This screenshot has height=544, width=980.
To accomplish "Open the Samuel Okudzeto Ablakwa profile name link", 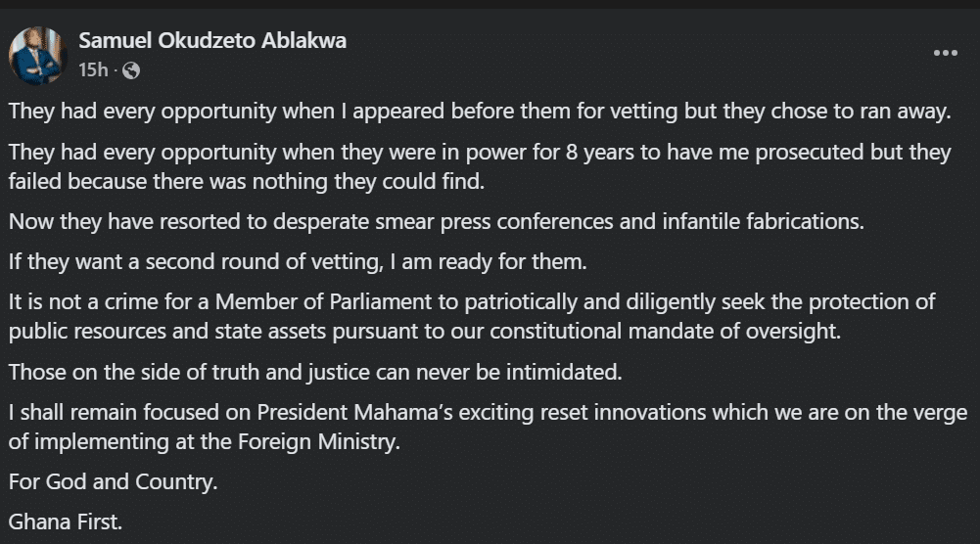I will (212, 40).
